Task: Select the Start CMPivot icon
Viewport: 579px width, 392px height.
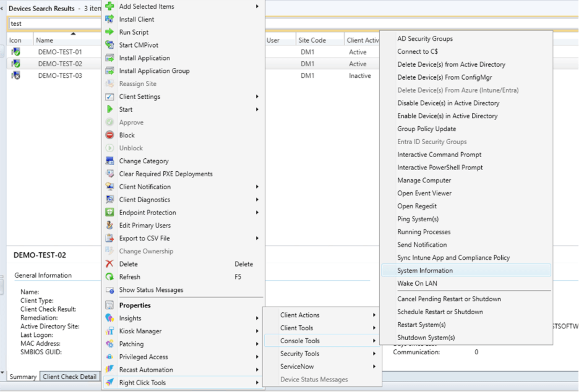Action: (109, 45)
